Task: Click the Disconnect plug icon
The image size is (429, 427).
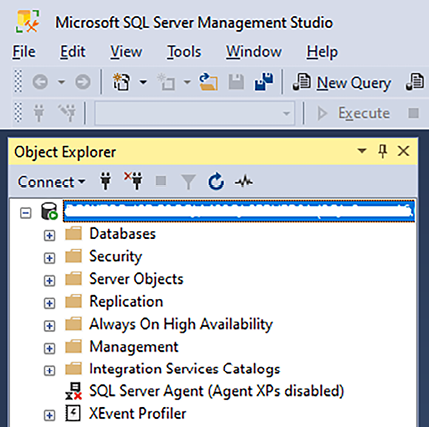Action: point(133,181)
